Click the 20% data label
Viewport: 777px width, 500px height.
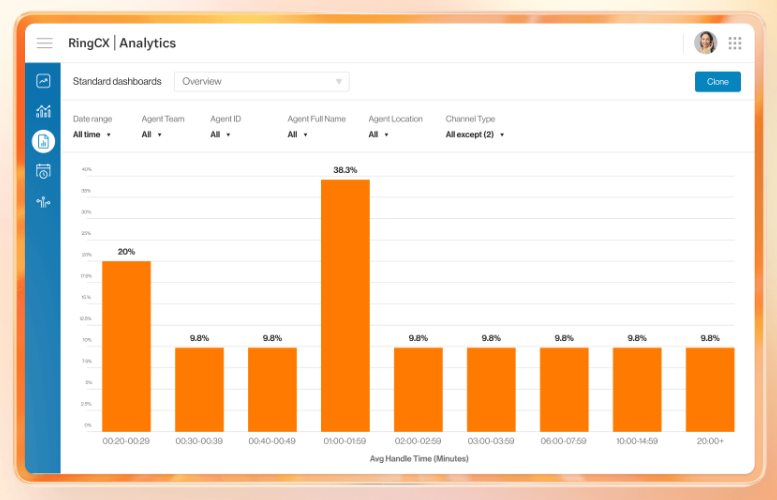coord(126,252)
